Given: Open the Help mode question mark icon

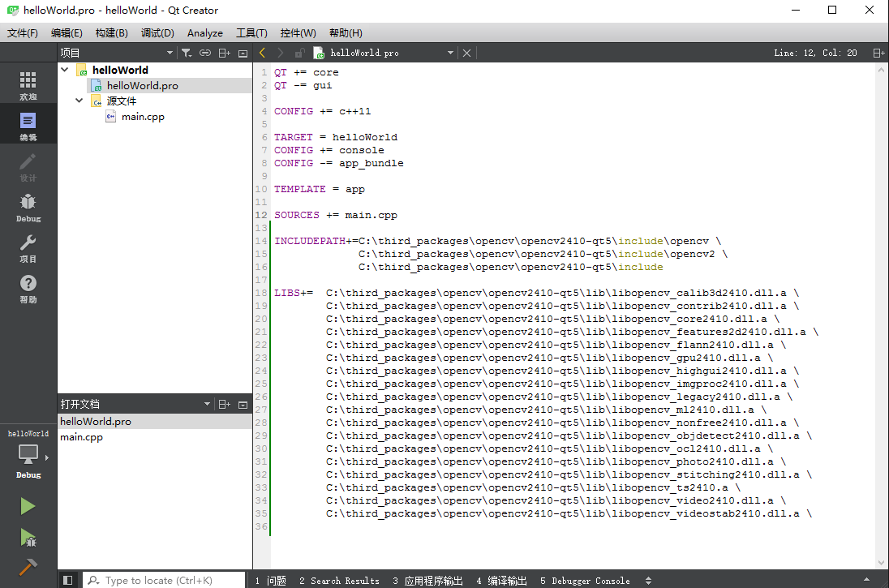Looking at the screenshot, I should tap(28, 289).
